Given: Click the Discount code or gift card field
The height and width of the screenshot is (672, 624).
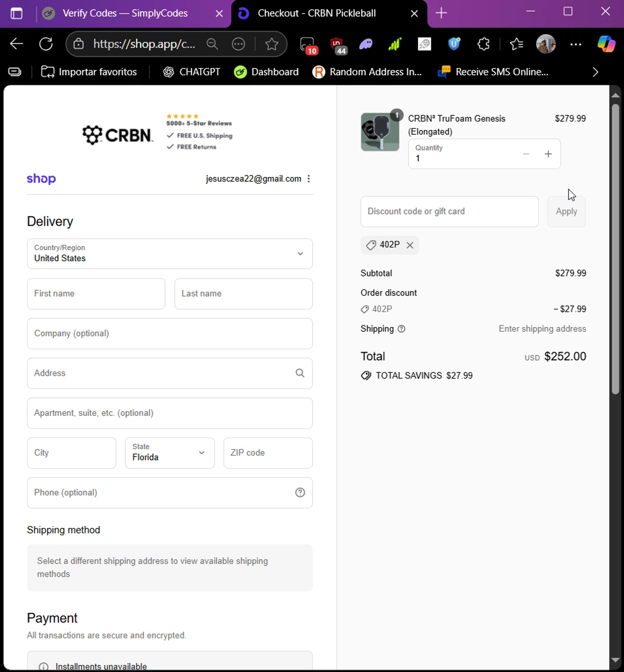Looking at the screenshot, I should 450,211.
